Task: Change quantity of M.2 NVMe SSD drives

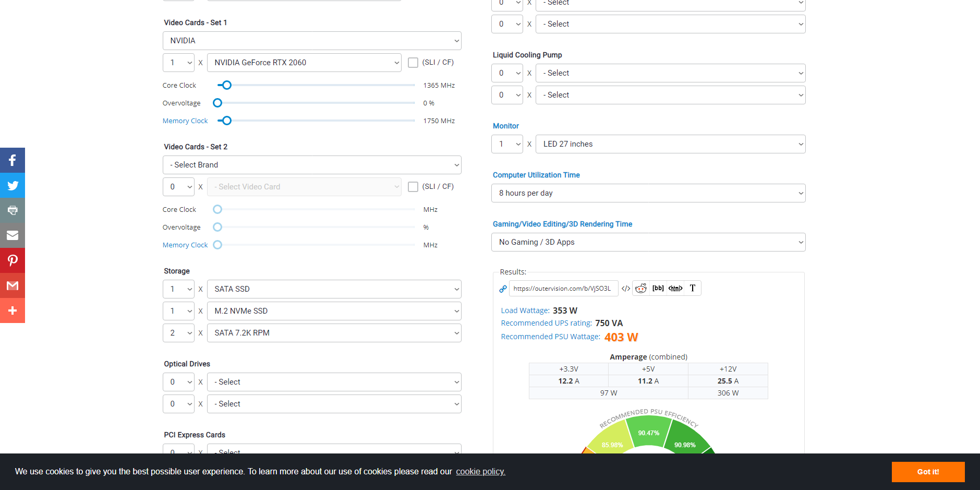Action: pyautogui.click(x=178, y=311)
